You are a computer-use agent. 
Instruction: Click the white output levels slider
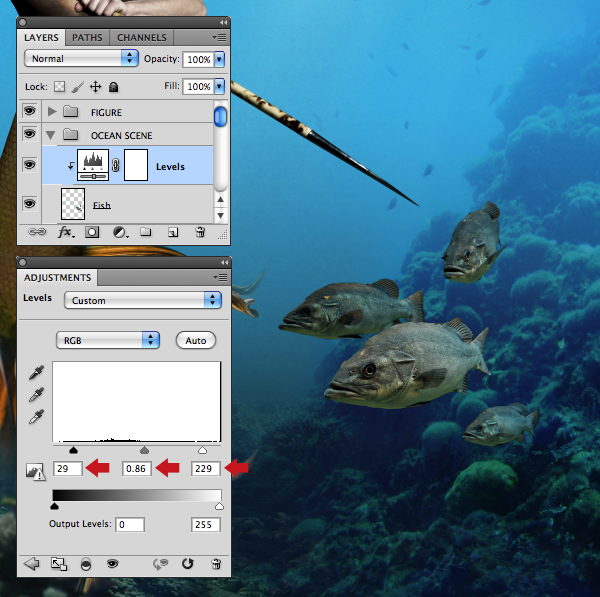(219, 507)
